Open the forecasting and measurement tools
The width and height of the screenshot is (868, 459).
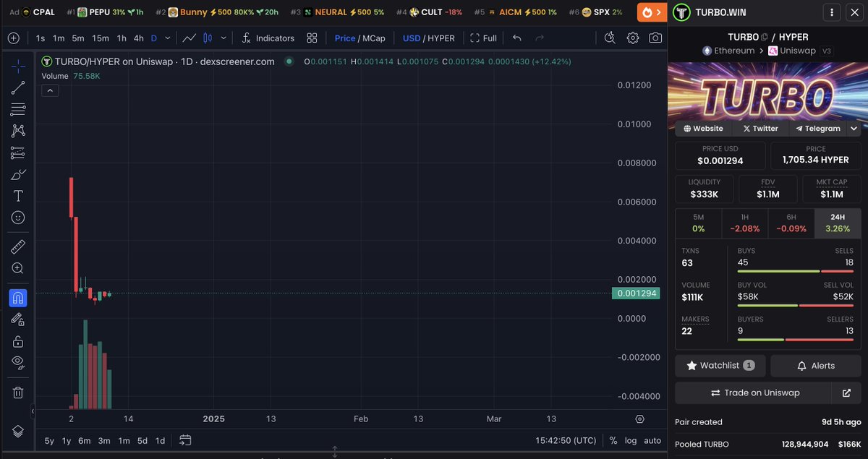coord(18,153)
